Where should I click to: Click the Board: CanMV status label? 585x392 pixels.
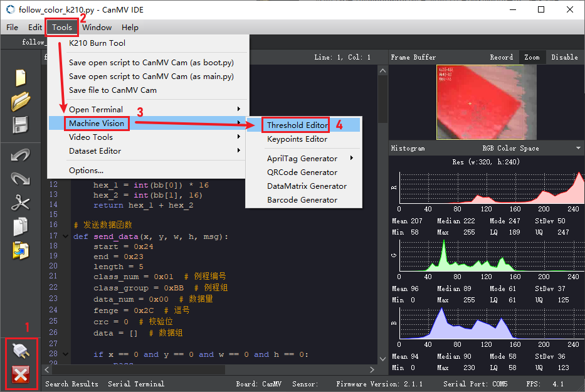click(x=258, y=384)
